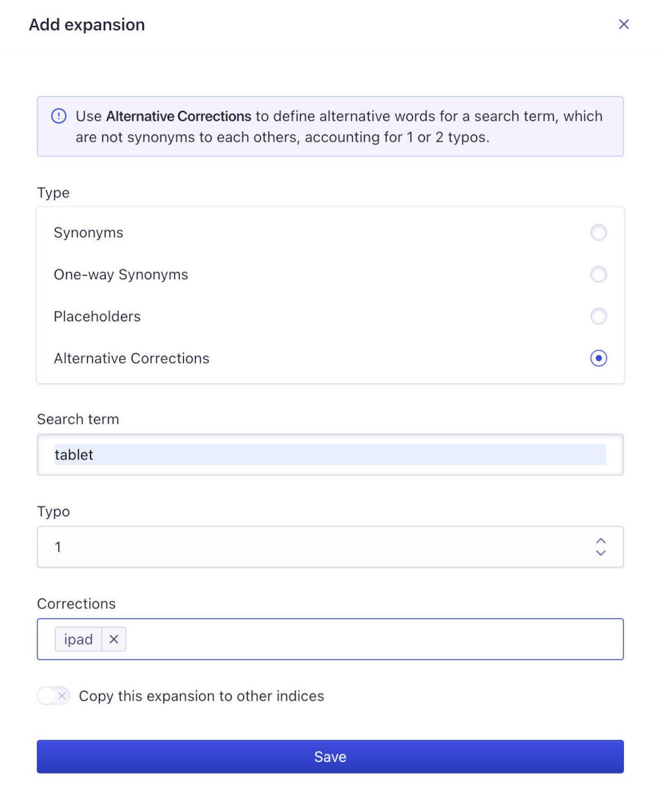Viewport: 662px width, 812px height.
Task: Click the Alternative Corrections notice banner
Action: [x=330, y=126]
